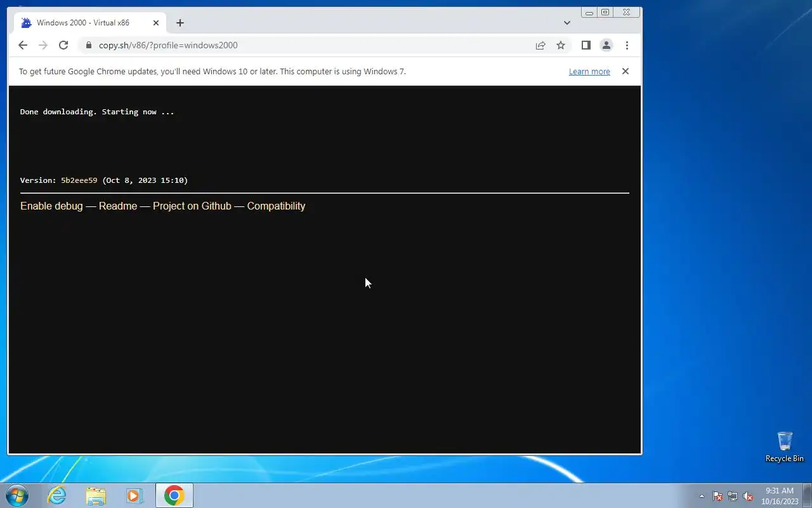Go back using the browser back arrow

[x=23, y=45]
